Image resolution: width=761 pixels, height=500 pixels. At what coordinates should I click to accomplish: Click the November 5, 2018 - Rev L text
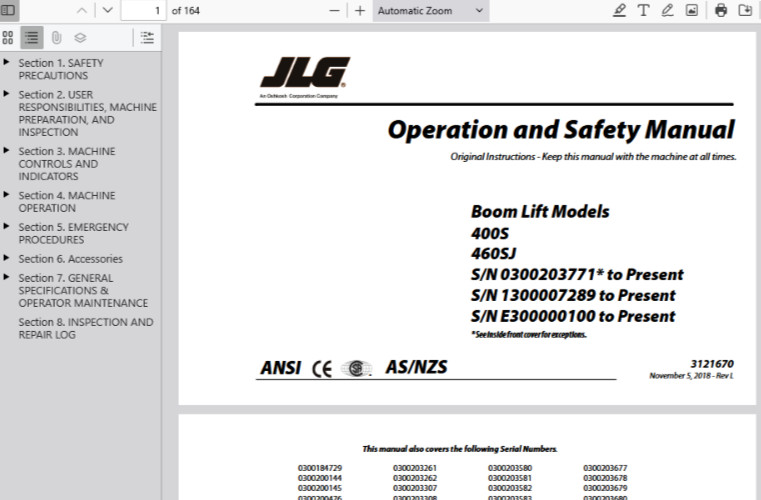pyautogui.click(x=691, y=376)
